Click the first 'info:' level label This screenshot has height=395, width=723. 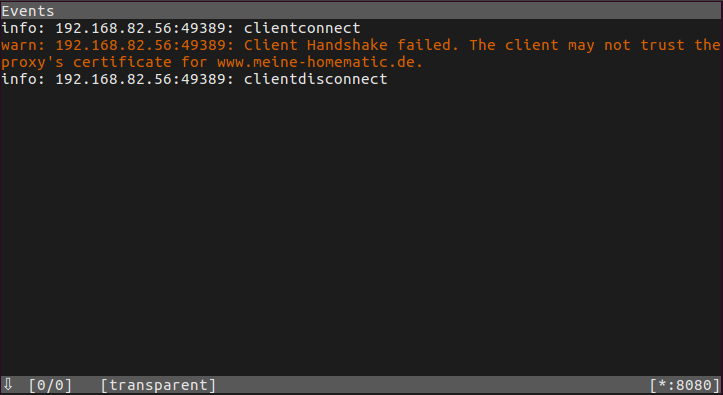pyautogui.click(x=24, y=28)
